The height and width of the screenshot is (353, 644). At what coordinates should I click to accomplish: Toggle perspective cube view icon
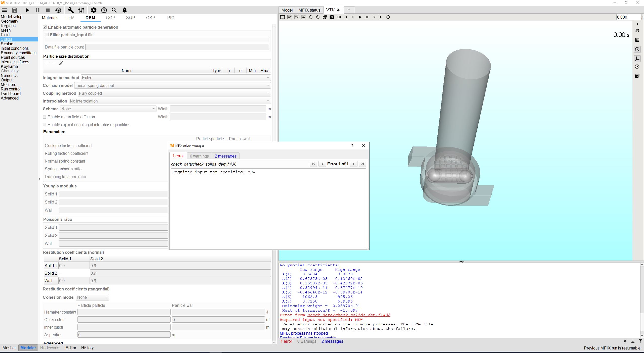click(x=325, y=17)
